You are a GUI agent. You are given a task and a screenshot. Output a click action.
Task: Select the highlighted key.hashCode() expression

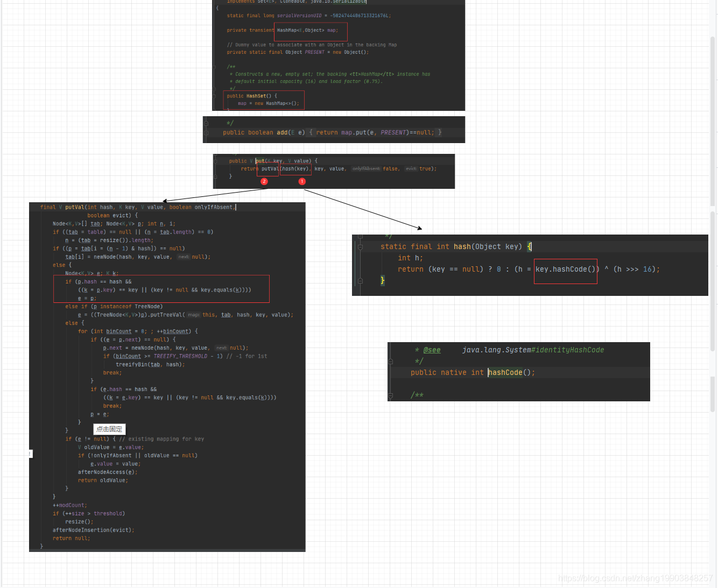coord(565,269)
